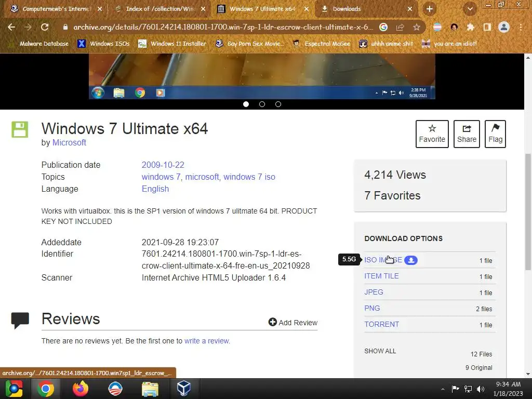532x399 pixels.
Task: Flag this item
Action: (495, 134)
